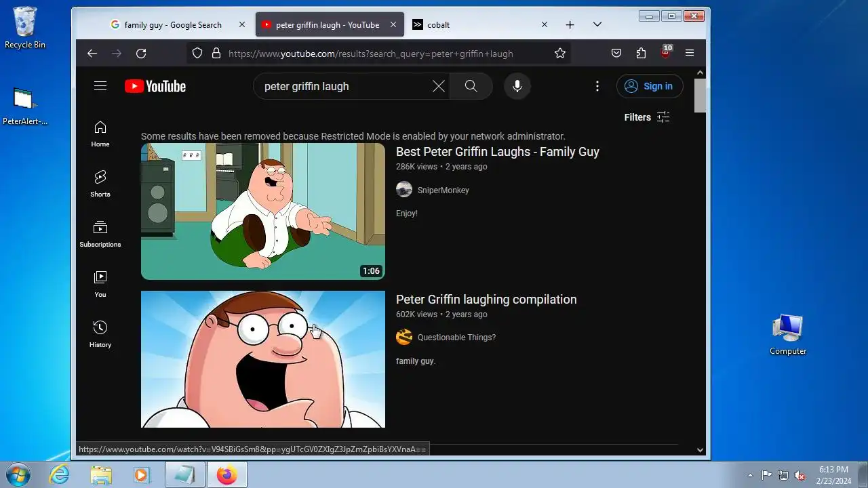
Task: Open Subscriptions in YouTube sidebar
Action: 100,234
